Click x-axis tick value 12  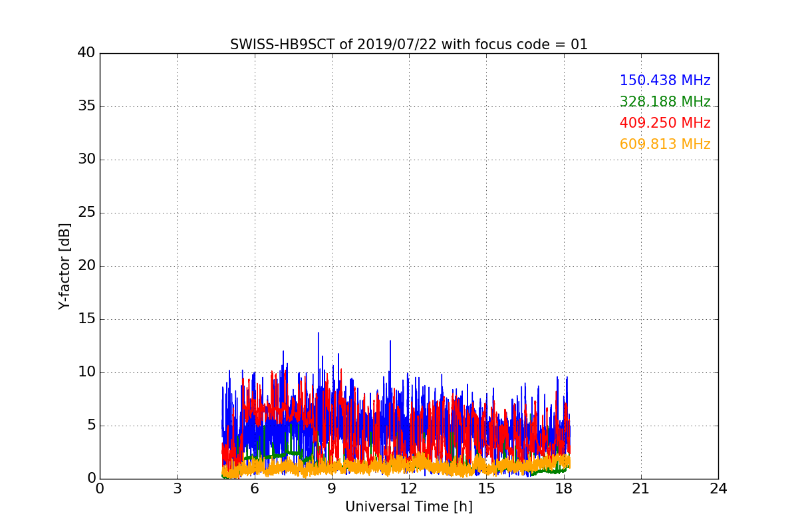[409, 489]
